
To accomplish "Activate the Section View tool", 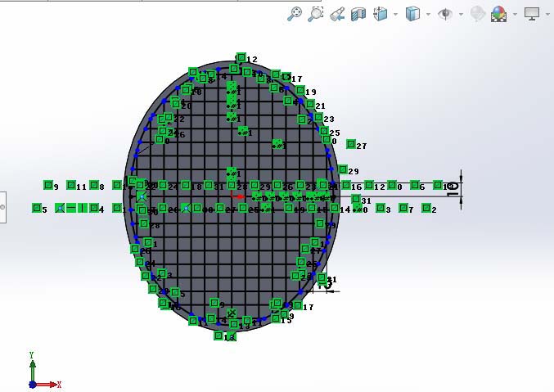I will (x=358, y=15).
